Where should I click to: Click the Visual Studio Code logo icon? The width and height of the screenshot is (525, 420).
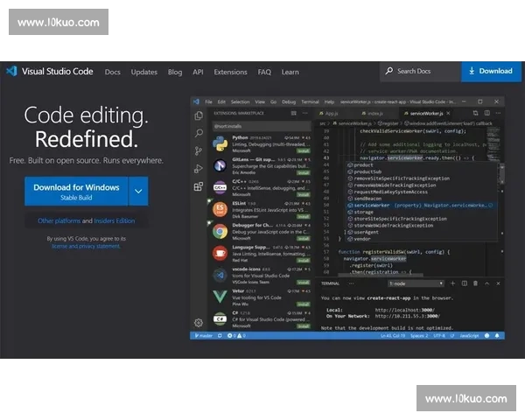click(11, 71)
